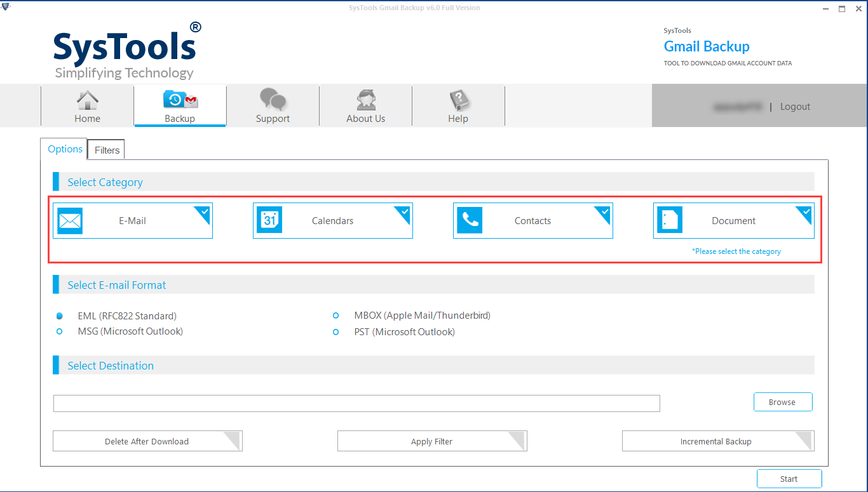Click the Contacts phone icon
Image resolution: width=868 pixels, height=492 pixels.
[x=470, y=221]
